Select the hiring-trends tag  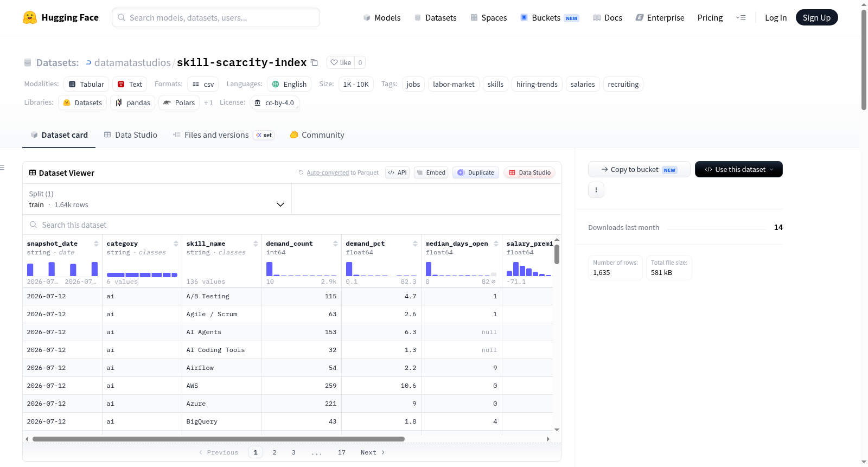(x=537, y=84)
